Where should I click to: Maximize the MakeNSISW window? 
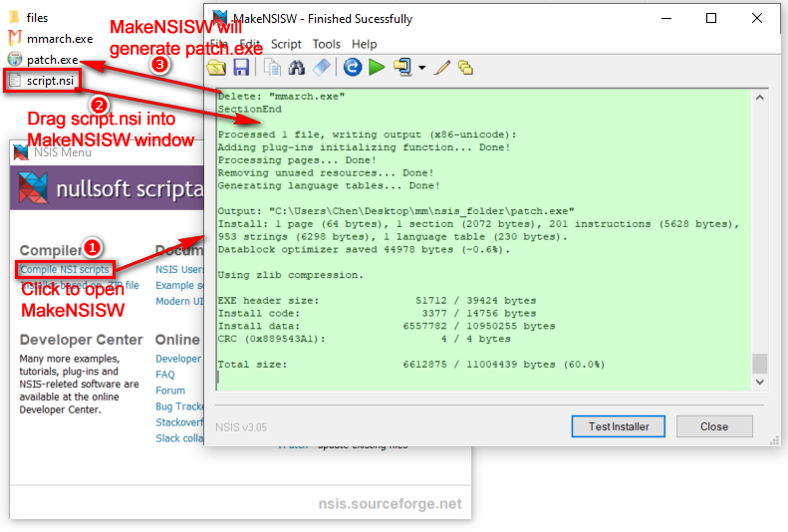[x=711, y=18]
